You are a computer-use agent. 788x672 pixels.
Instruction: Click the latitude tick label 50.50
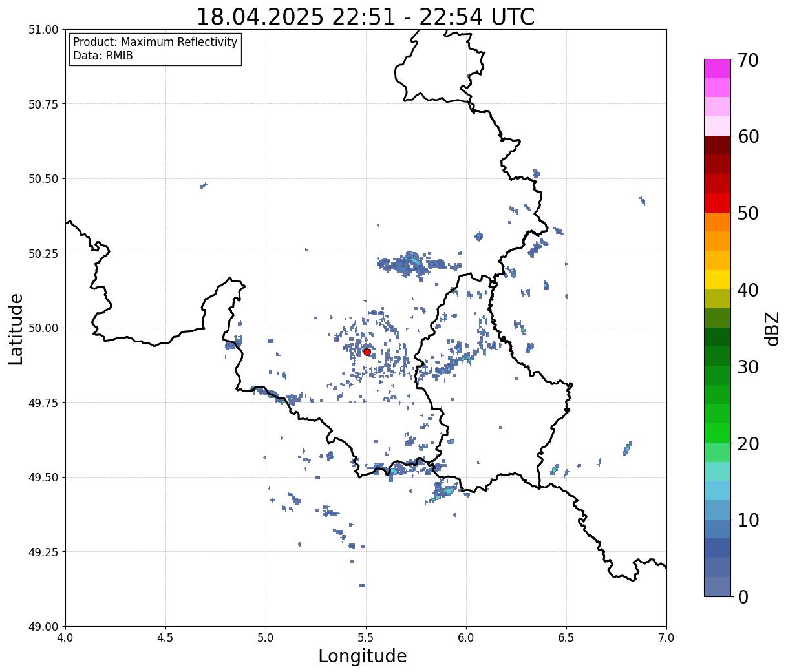pyautogui.click(x=43, y=179)
